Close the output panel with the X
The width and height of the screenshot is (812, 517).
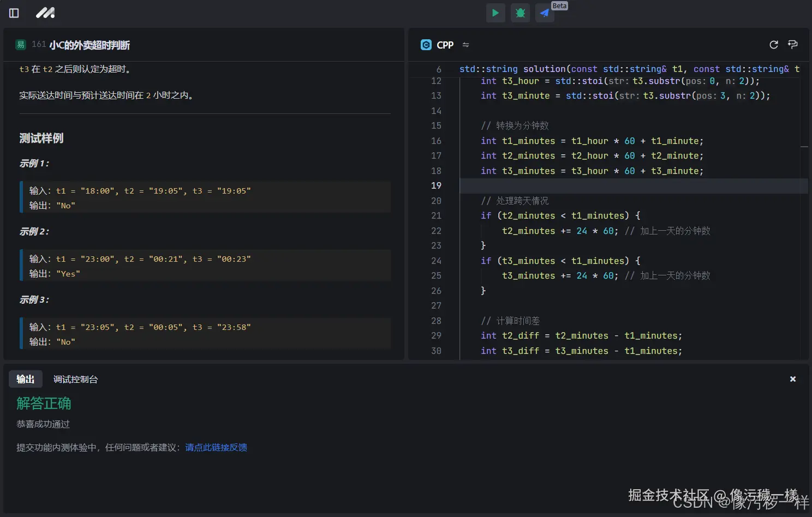coord(793,379)
